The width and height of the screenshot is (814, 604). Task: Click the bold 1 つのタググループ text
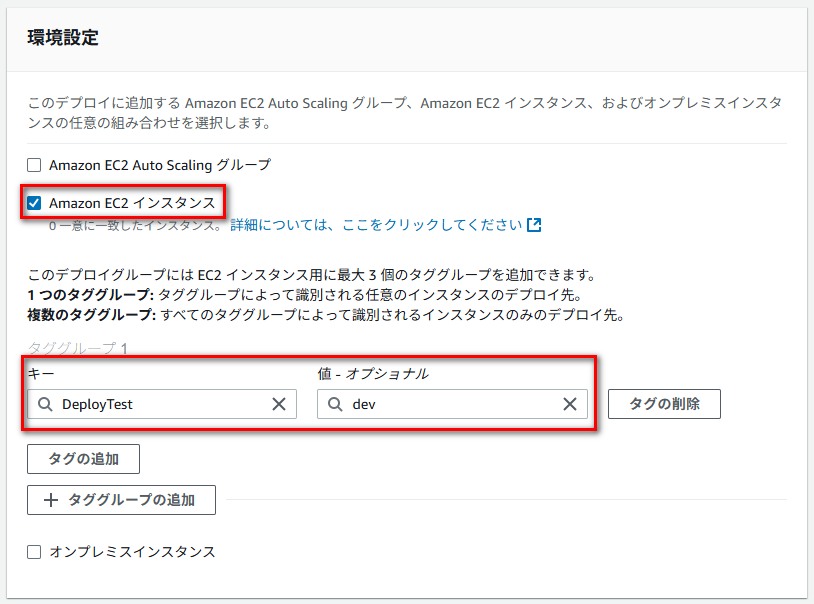click(x=90, y=294)
